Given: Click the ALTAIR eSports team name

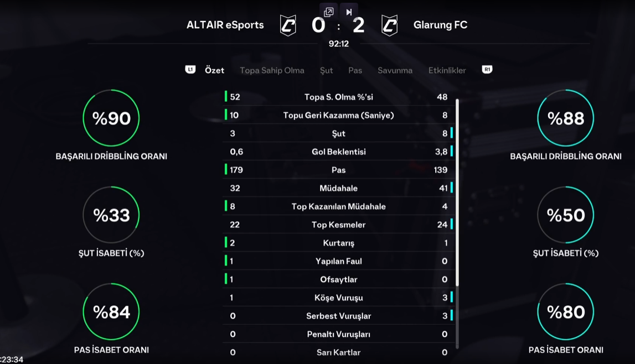Looking at the screenshot, I should coord(225,25).
